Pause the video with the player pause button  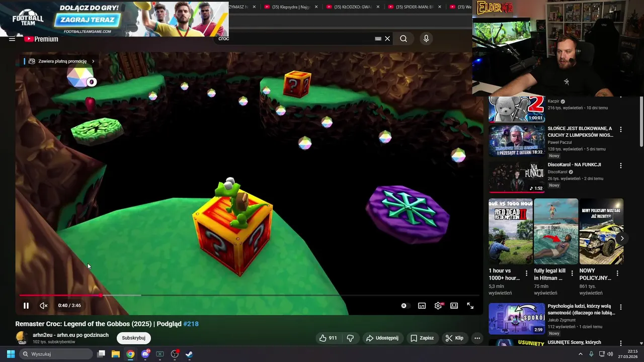[x=26, y=306]
